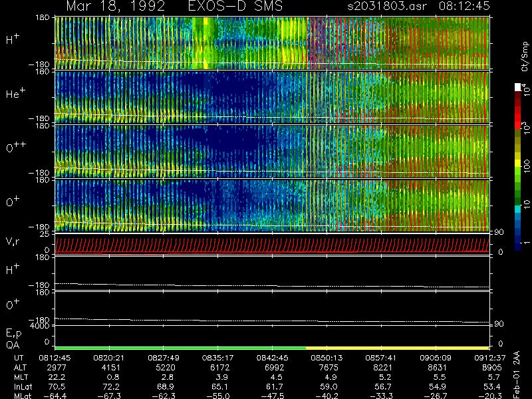Screen dimensions: 532x399
Task: Select the file name "s2031803.asr"
Action: click(387, 6)
